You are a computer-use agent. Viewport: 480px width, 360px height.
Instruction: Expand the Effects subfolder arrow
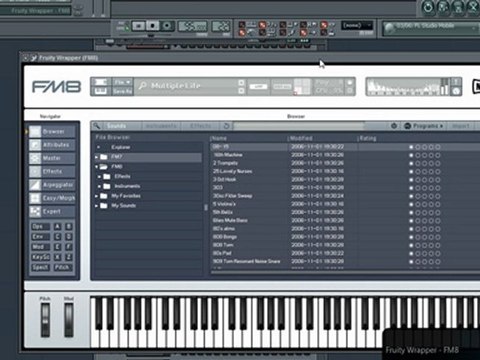[99, 176]
